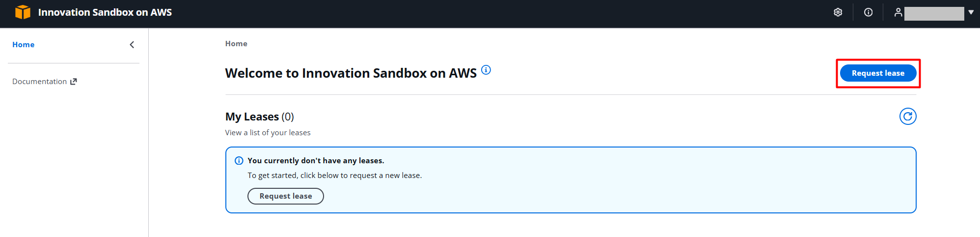Click info icon beside the Welcome heading
This screenshot has height=237, width=980.
point(486,70)
